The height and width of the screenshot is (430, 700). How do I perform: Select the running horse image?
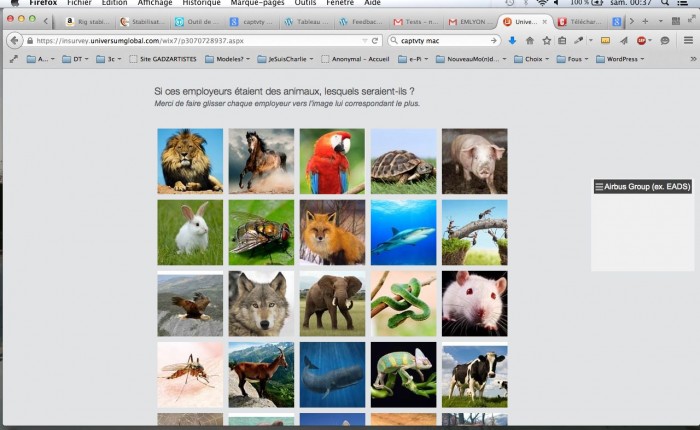click(261, 161)
